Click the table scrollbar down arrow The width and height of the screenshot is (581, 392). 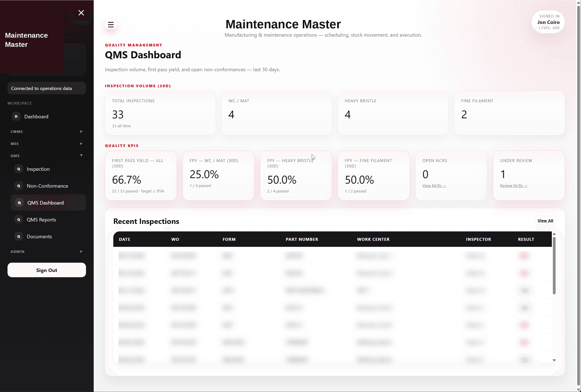click(554, 360)
